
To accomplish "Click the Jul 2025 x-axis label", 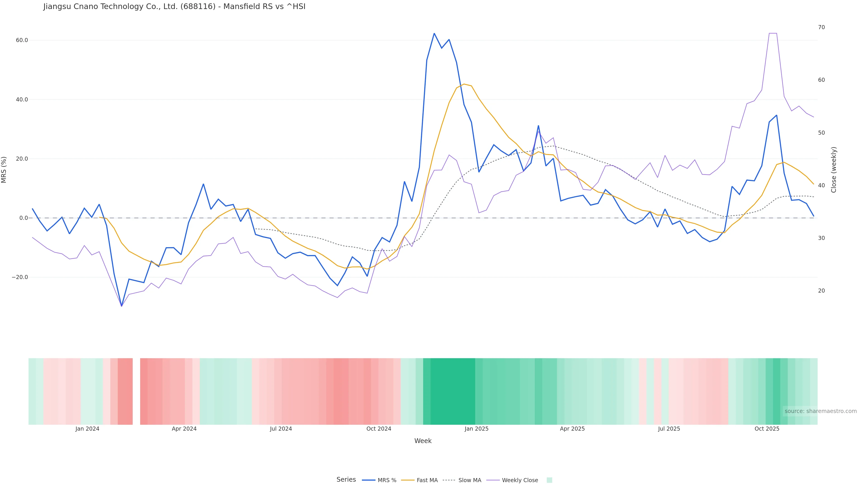I will [x=669, y=429].
